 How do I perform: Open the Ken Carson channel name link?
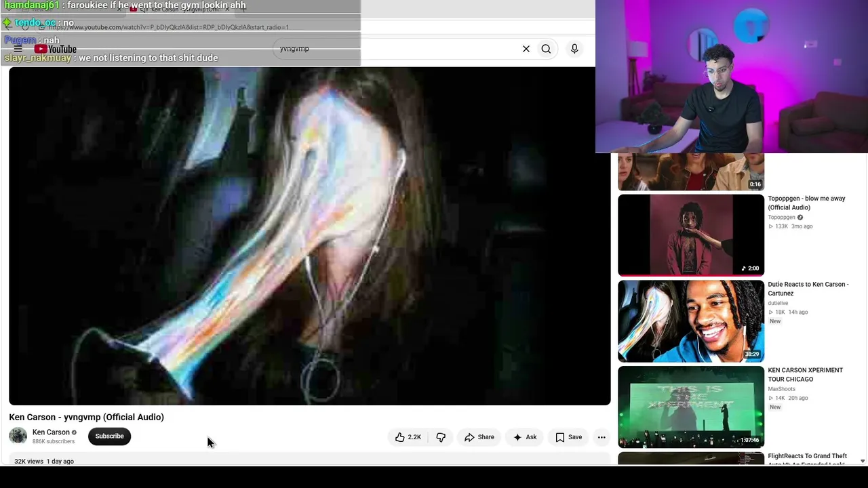pos(51,432)
